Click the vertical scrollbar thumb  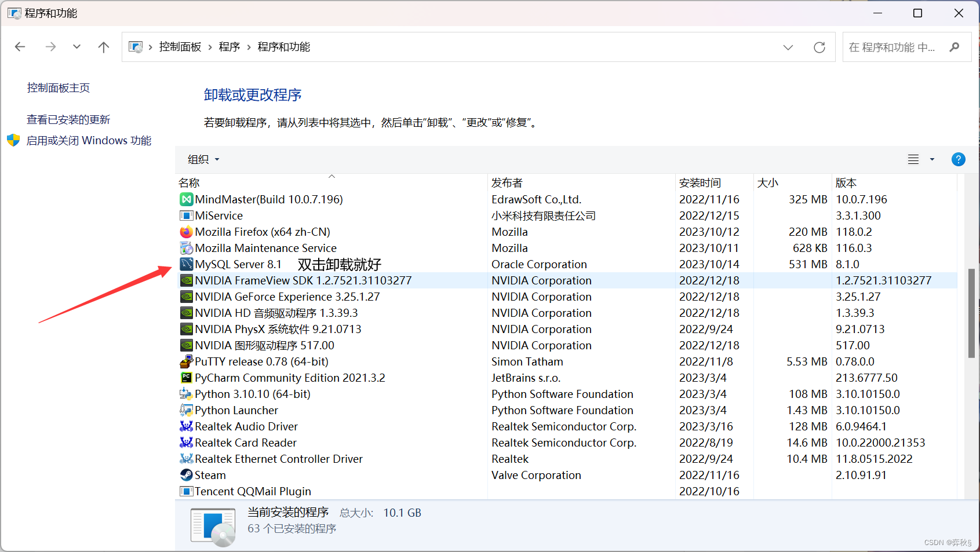(x=971, y=313)
